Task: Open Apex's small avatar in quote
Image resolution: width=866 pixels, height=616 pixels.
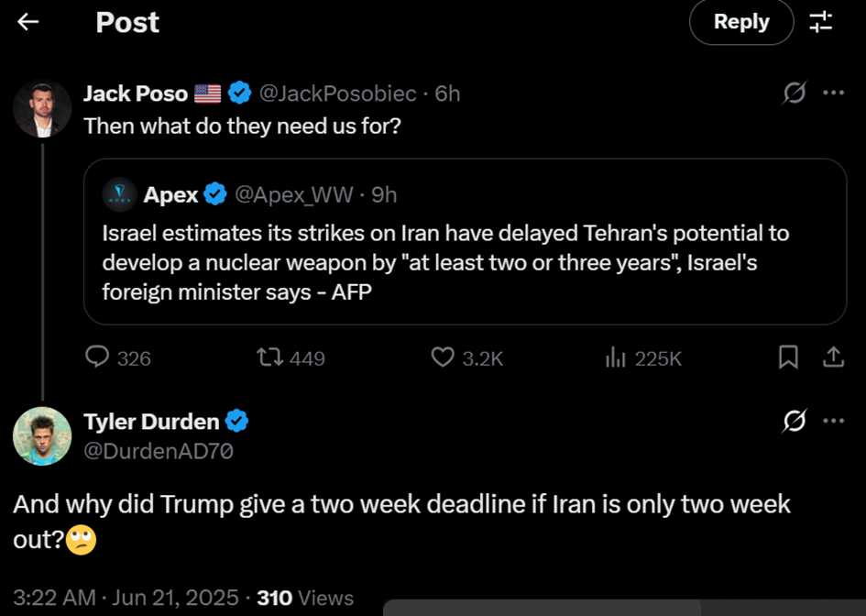Action: (119, 194)
